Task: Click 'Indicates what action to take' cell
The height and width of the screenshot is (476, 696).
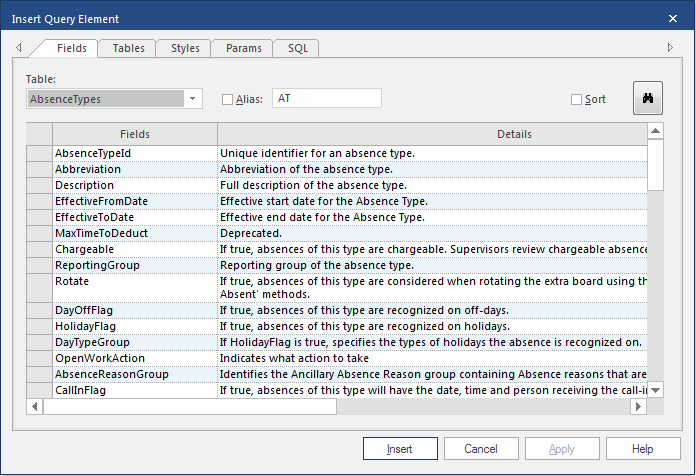Action: 432,358
